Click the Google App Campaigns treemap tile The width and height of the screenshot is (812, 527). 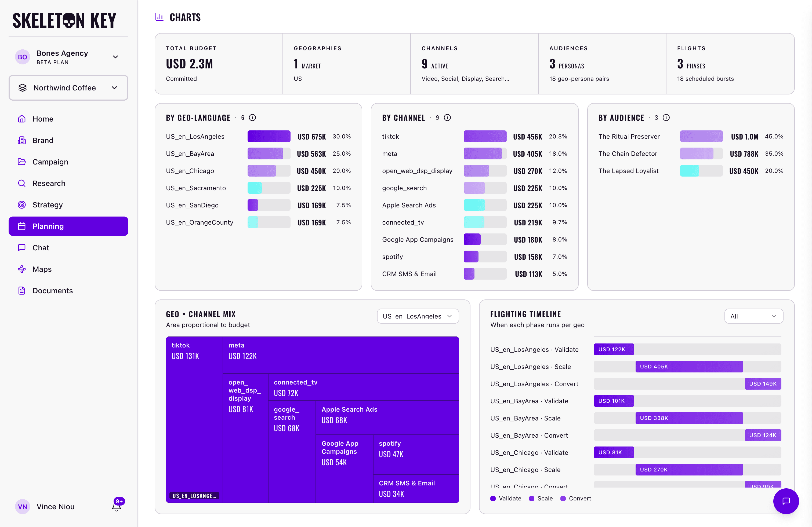tap(344, 469)
